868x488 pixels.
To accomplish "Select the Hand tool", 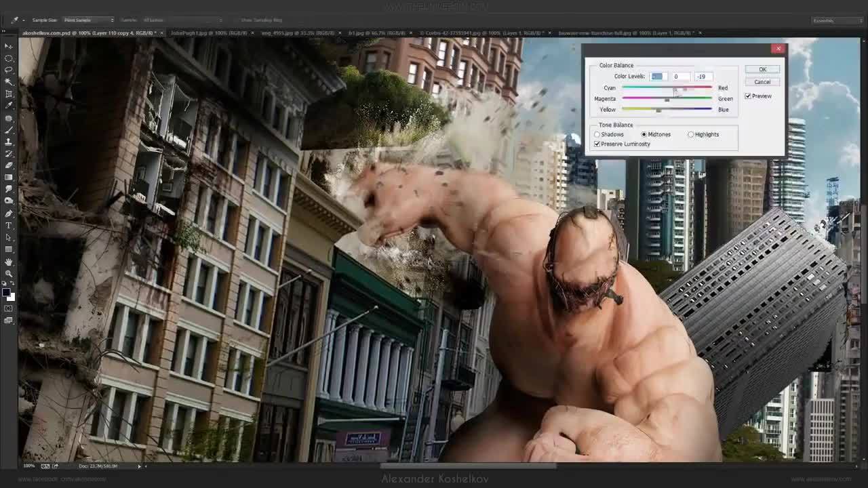I will point(9,262).
